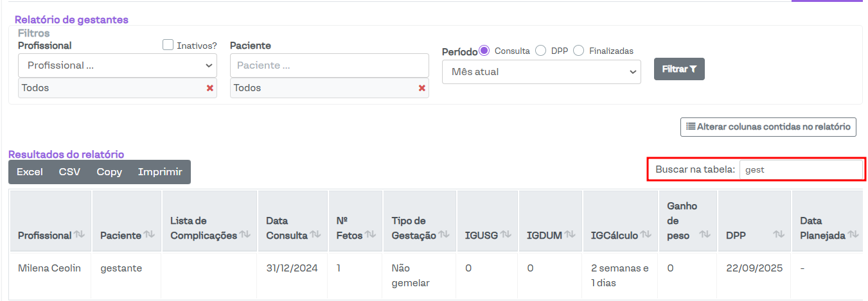Expand the Mês atual period dropdown
The height and width of the screenshot is (301, 868).
coord(541,72)
